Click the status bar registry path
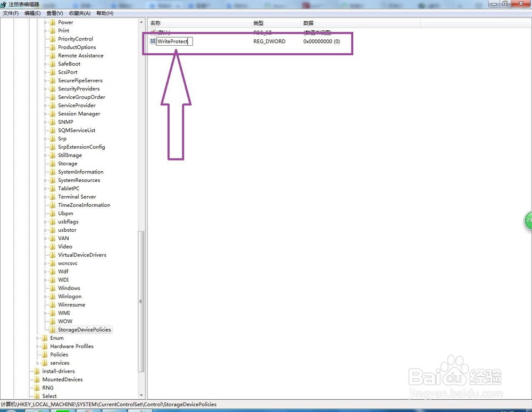The image size is (532, 412). click(x=109, y=405)
